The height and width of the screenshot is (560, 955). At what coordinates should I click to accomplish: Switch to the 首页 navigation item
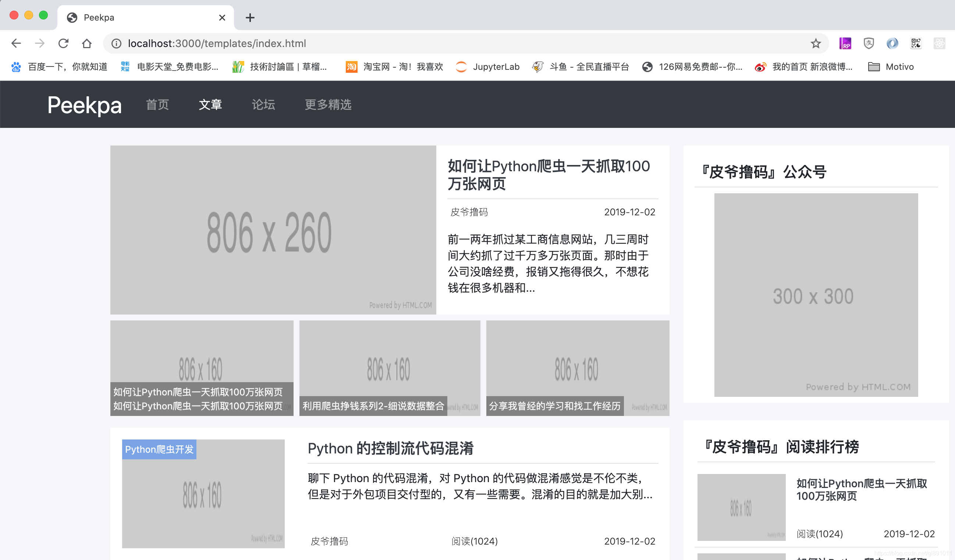157,105
